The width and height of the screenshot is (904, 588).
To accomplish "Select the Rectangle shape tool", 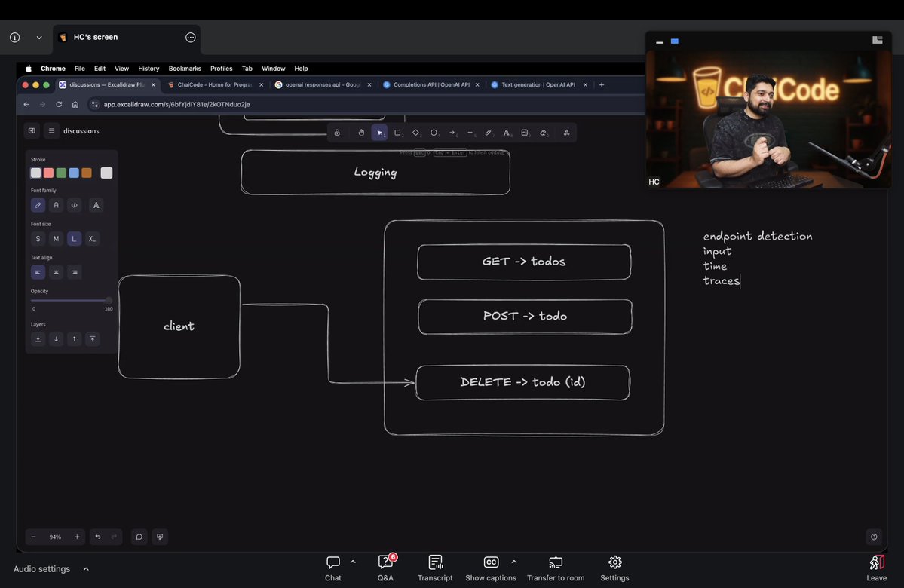I will 397,133.
